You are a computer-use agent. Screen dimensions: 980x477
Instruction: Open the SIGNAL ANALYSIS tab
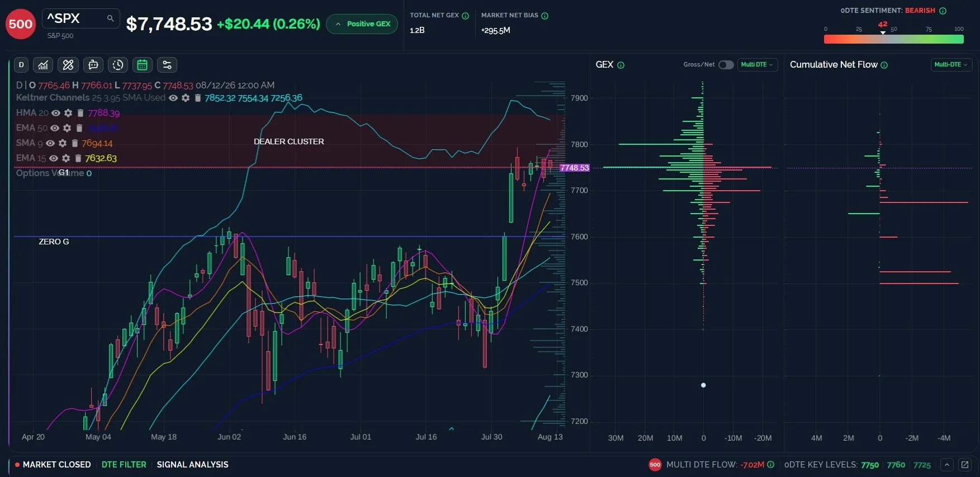pyautogui.click(x=192, y=464)
